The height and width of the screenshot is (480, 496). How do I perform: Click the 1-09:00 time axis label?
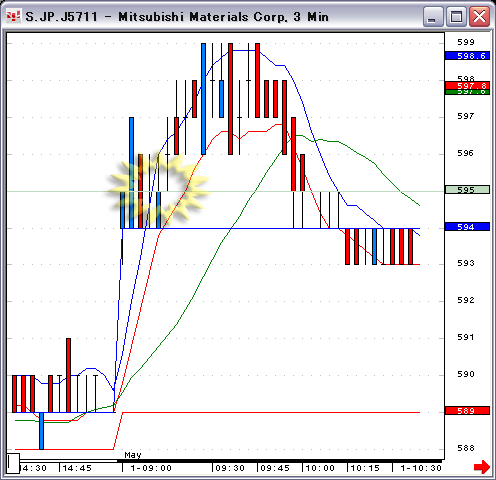151,468
